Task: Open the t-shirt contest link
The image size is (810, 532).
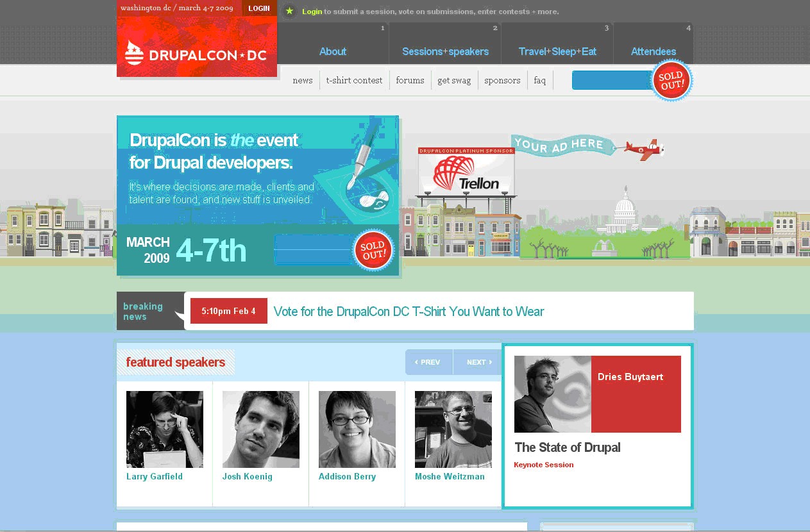Action: (354, 80)
